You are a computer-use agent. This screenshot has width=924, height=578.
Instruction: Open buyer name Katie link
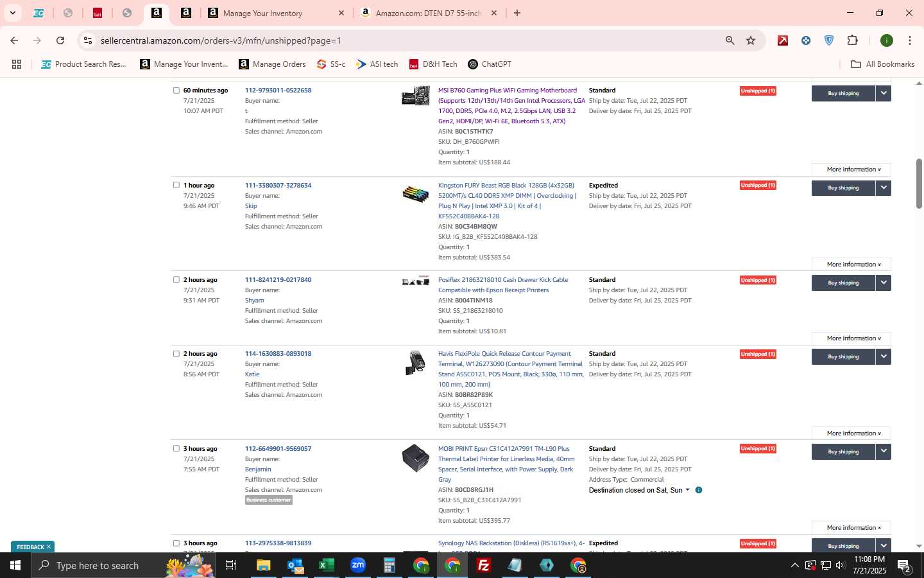(x=252, y=374)
